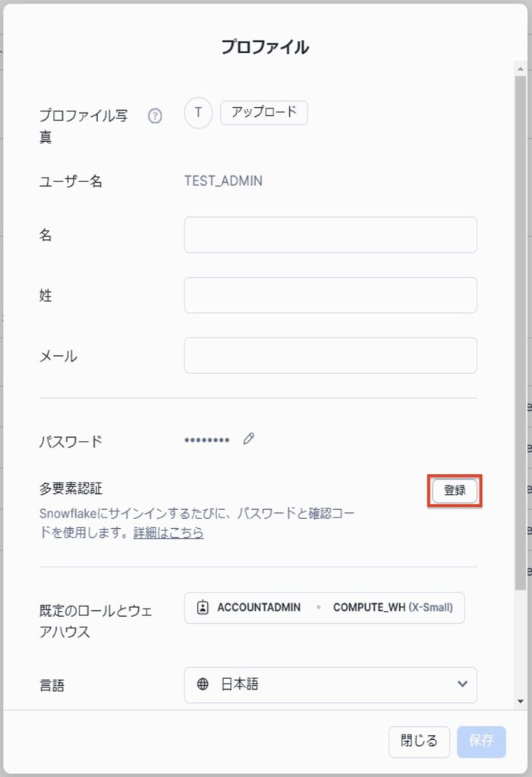Click COMPUTE_WH in the default warehouse selector
The height and width of the screenshot is (777, 532).
click(369, 608)
